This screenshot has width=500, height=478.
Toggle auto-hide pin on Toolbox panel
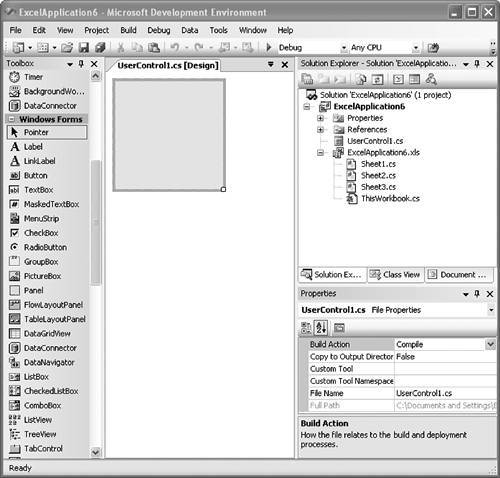point(81,64)
